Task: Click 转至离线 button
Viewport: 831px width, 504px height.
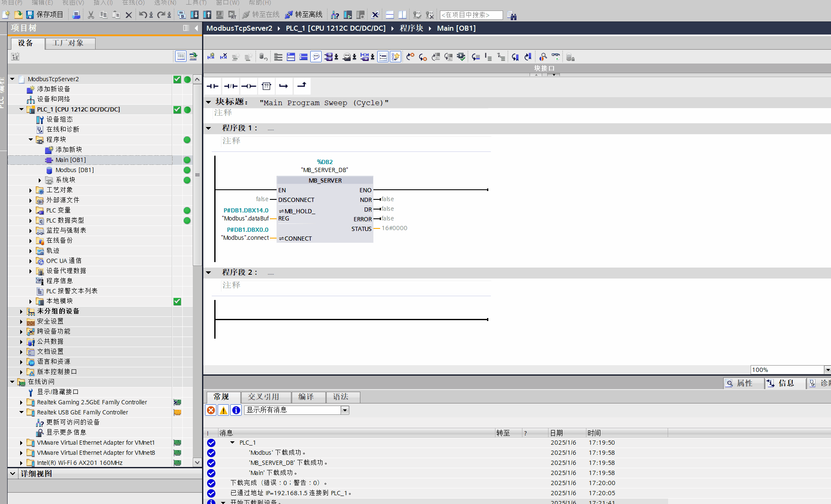Action: [304, 15]
